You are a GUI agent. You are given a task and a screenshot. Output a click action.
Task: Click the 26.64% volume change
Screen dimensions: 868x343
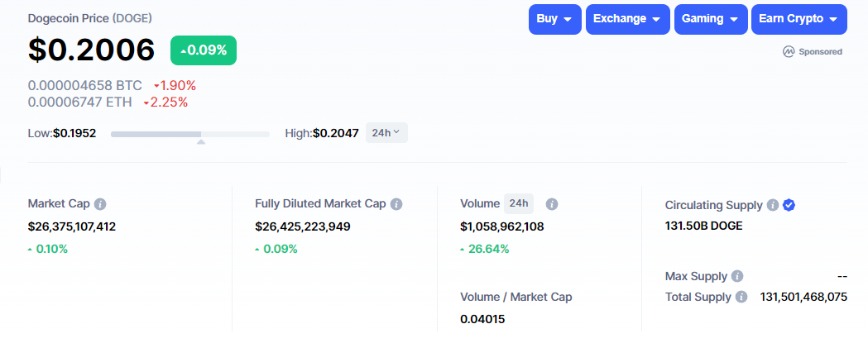click(x=484, y=249)
